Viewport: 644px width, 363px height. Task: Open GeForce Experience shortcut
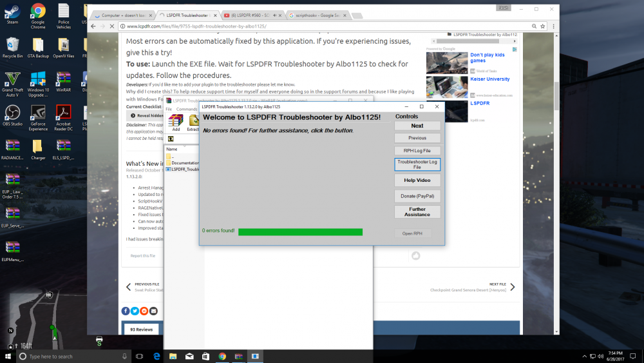click(38, 118)
